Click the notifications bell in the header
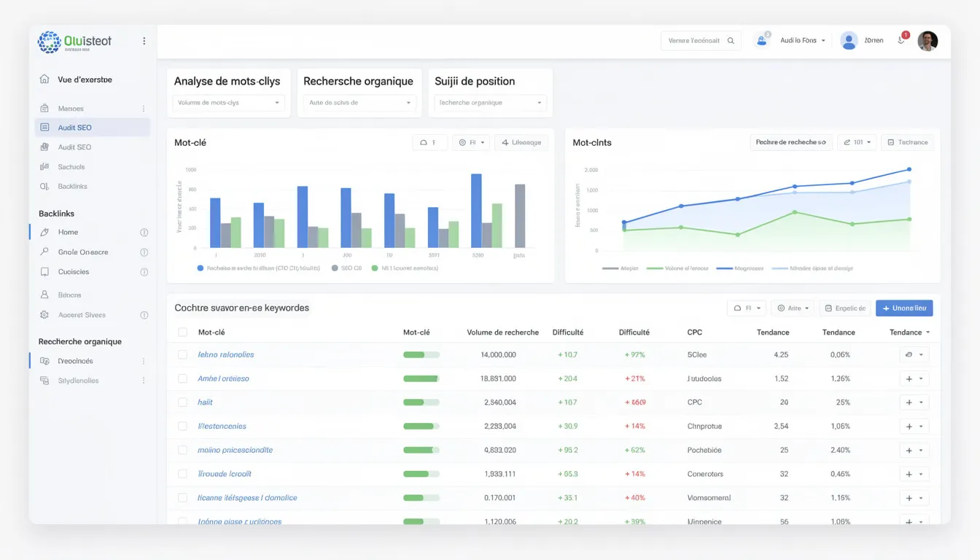Viewport: 980px width, 560px height. coord(901,41)
